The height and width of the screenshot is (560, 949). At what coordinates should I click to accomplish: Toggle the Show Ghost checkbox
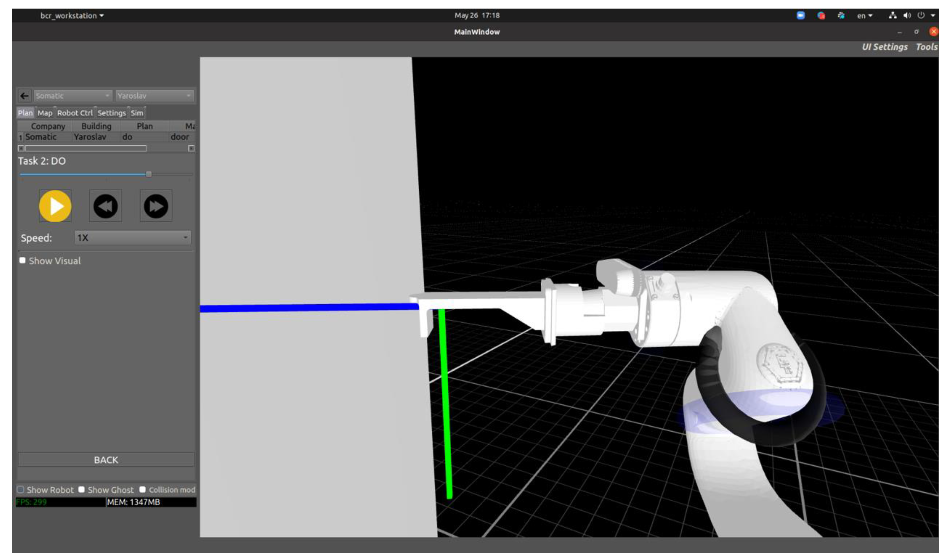tap(82, 489)
